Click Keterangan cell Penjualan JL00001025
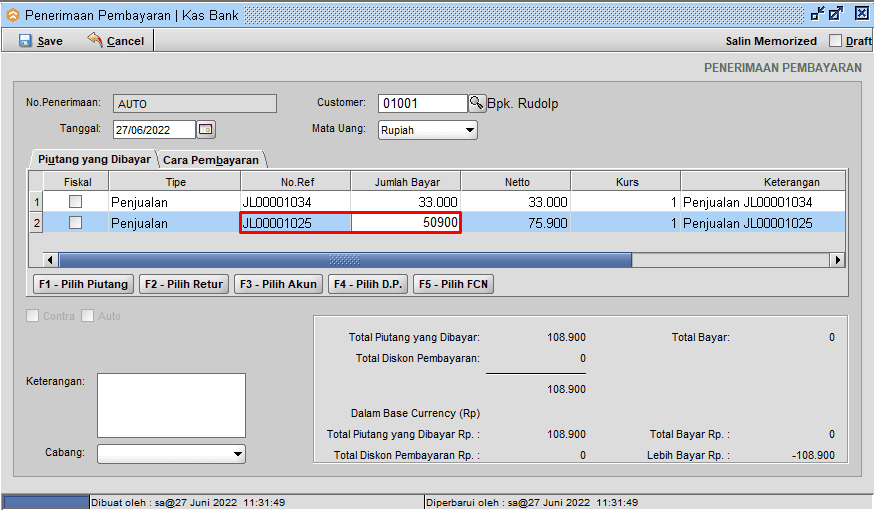874x510 pixels. coord(763,223)
